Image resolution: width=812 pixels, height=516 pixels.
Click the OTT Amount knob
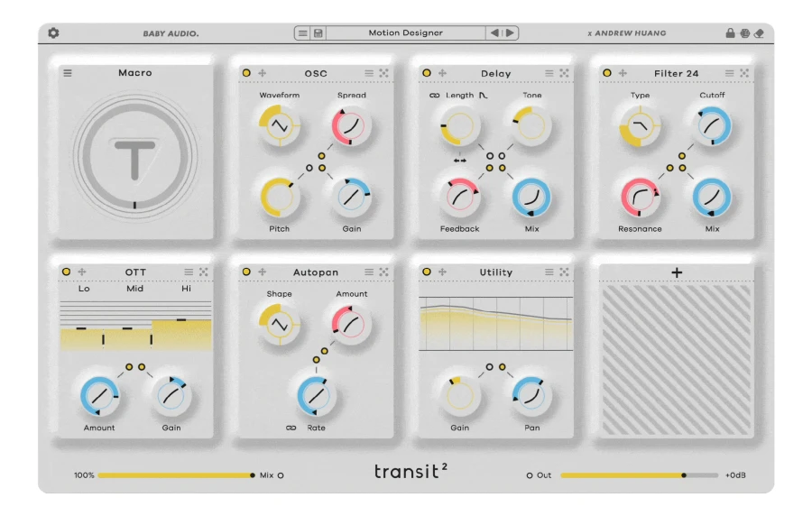click(x=99, y=396)
